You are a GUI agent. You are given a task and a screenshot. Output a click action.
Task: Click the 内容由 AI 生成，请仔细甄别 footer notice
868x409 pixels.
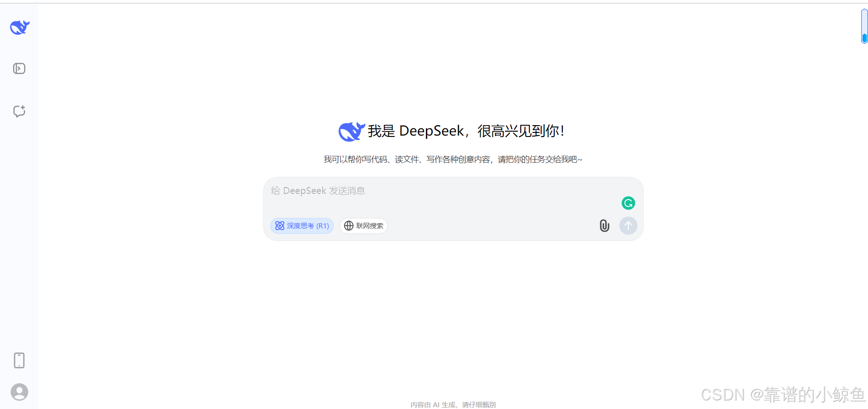pyautogui.click(x=453, y=404)
